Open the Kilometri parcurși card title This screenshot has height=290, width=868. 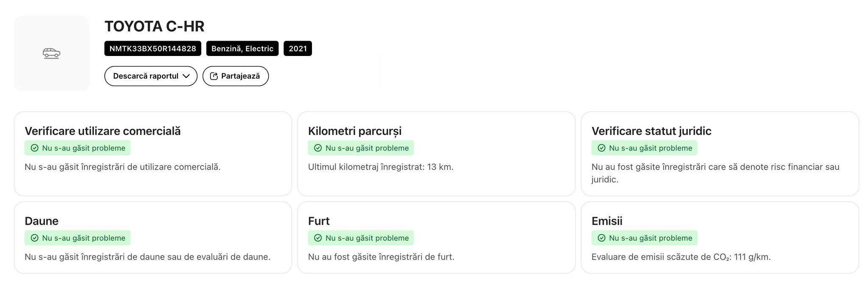click(x=354, y=131)
